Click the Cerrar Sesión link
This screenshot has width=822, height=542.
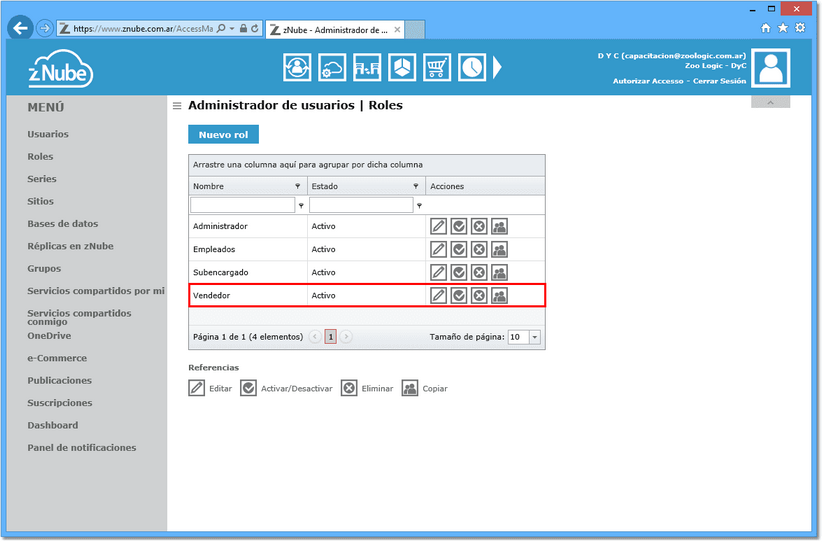(x=719, y=81)
